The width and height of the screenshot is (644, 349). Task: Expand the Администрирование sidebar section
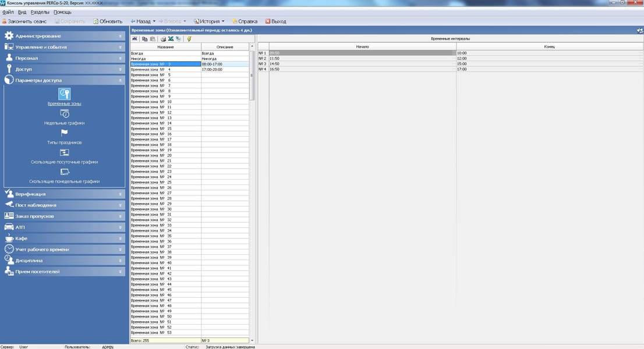pos(63,36)
